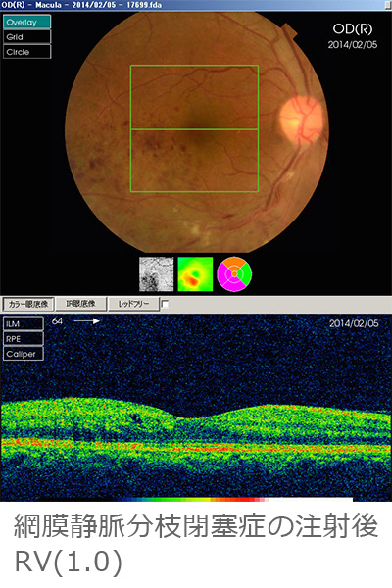Select the レッドフリー view button

133,304
